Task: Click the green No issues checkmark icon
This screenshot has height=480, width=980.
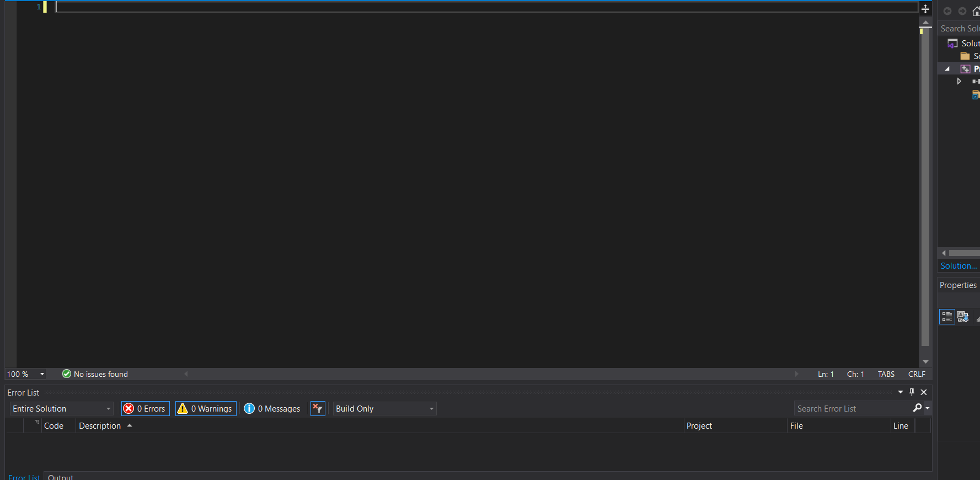Action: pos(67,374)
